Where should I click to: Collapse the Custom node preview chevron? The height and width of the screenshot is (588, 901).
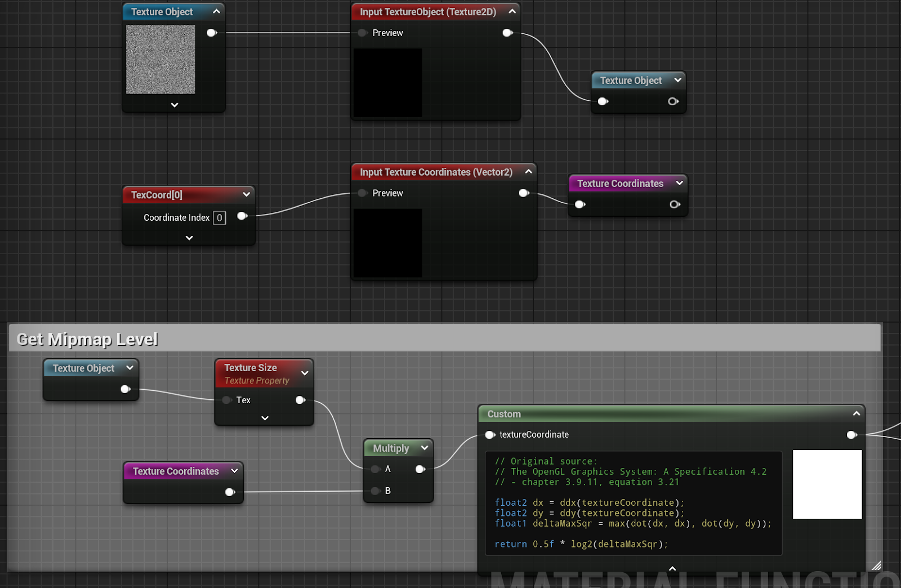pyautogui.click(x=857, y=413)
